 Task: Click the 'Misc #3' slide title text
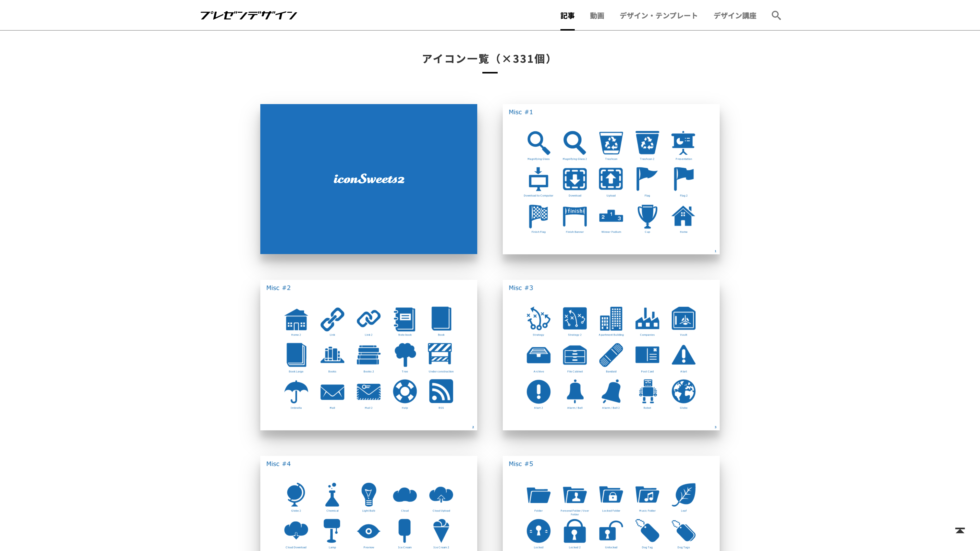(x=520, y=288)
